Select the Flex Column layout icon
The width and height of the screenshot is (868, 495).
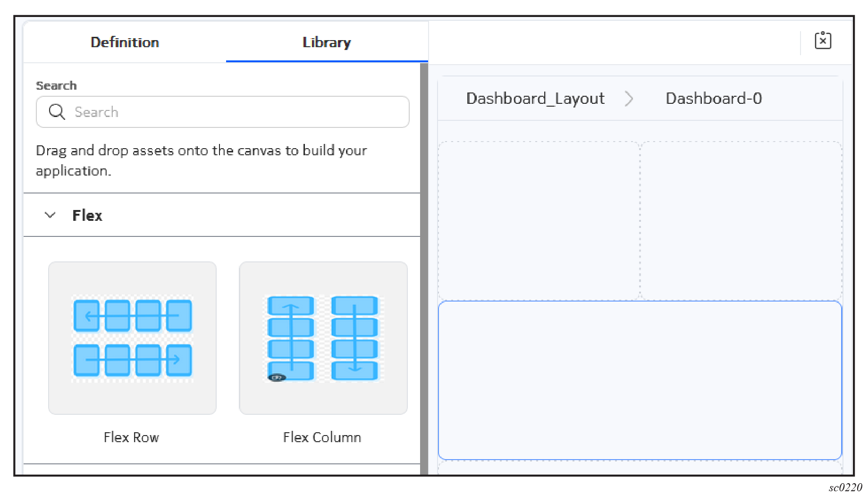(x=323, y=338)
